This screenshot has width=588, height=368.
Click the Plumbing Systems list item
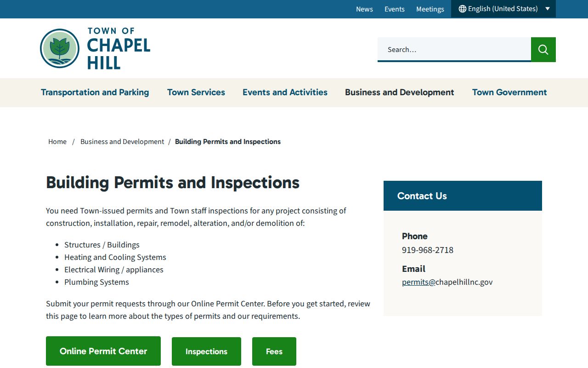[x=96, y=282]
